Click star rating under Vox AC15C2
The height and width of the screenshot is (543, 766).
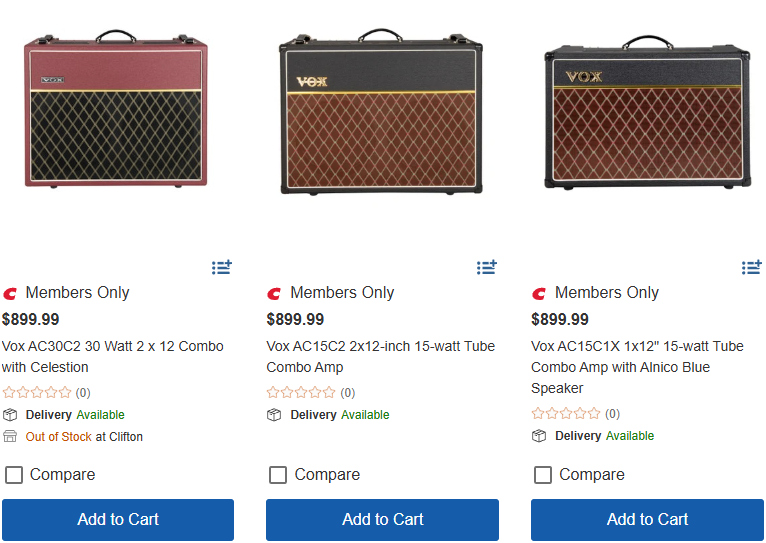302,393
